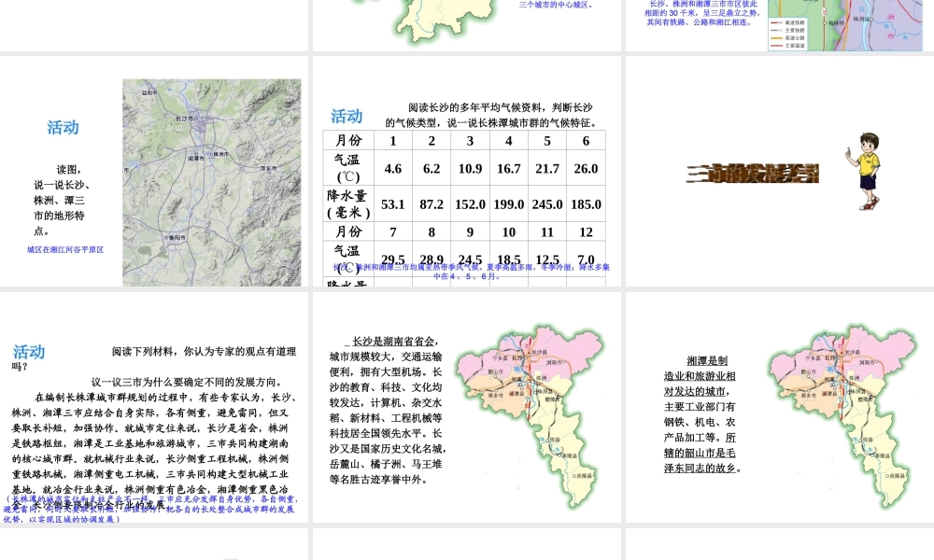Click the transport map legend in the top-right slide
934x560 pixels.
click(x=788, y=34)
